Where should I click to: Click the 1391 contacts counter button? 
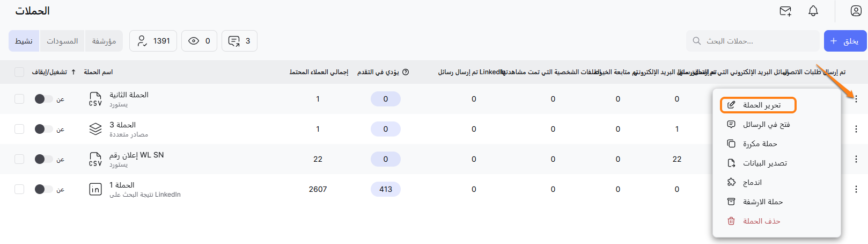(153, 41)
